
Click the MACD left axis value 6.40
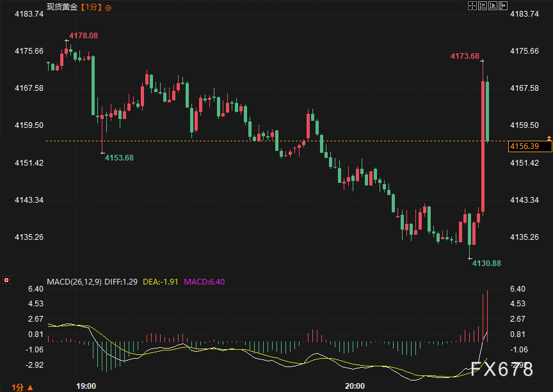pyautogui.click(x=36, y=288)
